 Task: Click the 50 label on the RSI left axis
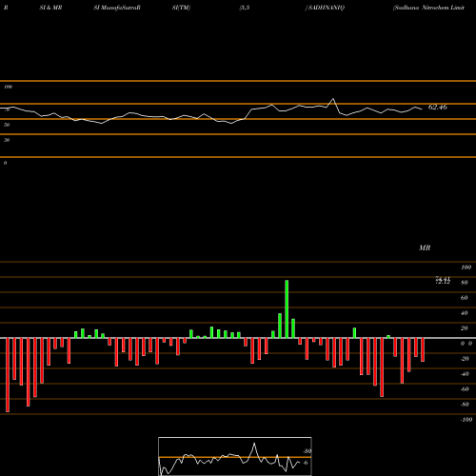[x=7, y=125]
